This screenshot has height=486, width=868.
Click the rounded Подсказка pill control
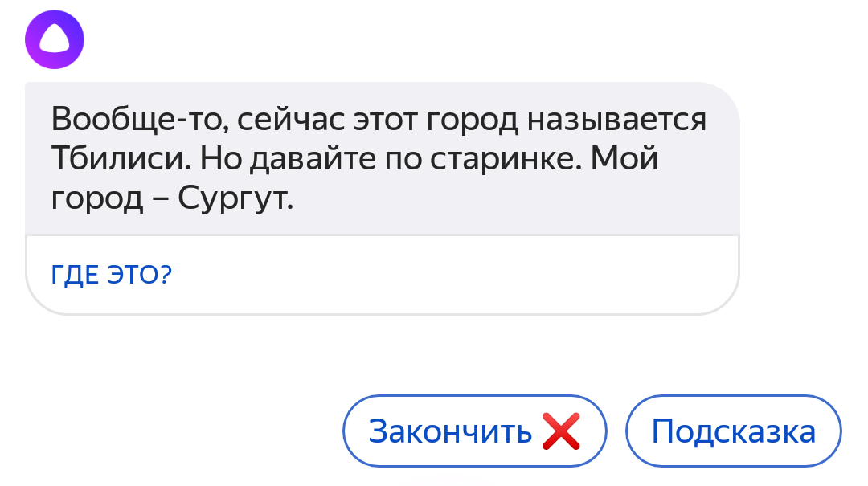(x=733, y=431)
